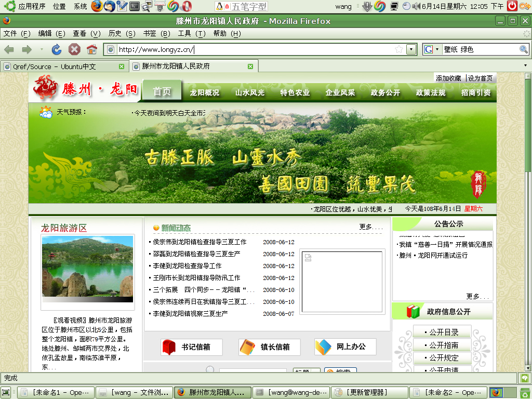Go forward with the forward arrow

pos(27,49)
